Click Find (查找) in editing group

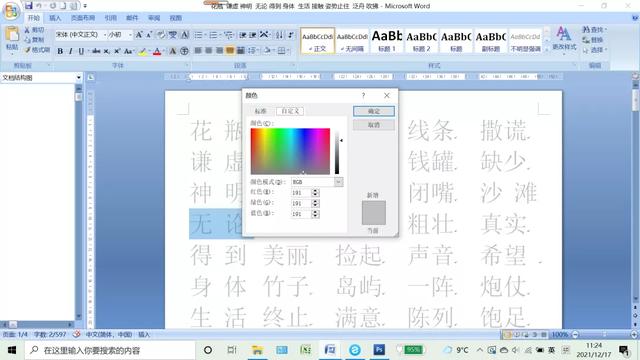[x=595, y=29]
